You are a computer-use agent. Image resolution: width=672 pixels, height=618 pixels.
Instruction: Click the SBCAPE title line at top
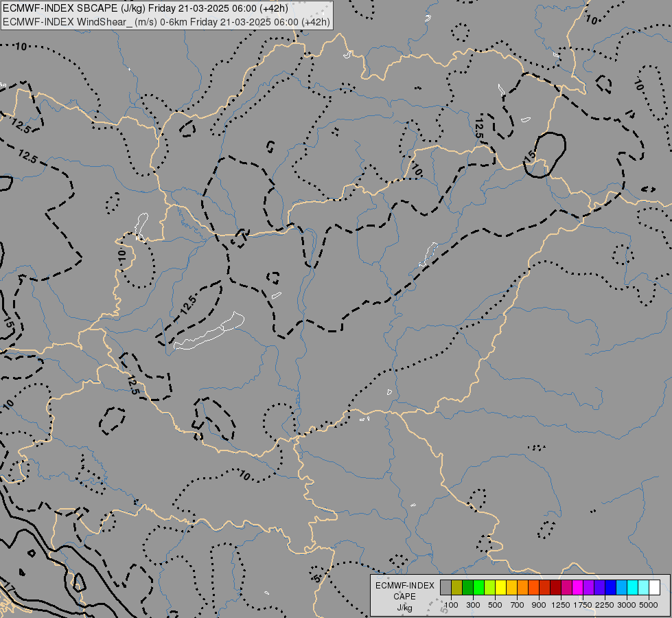pyautogui.click(x=146, y=8)
